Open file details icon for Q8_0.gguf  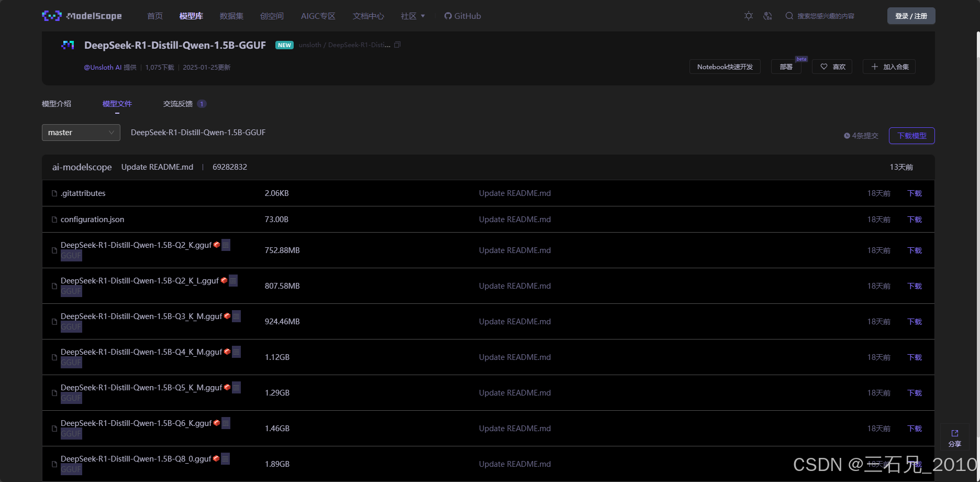[226, 458]
